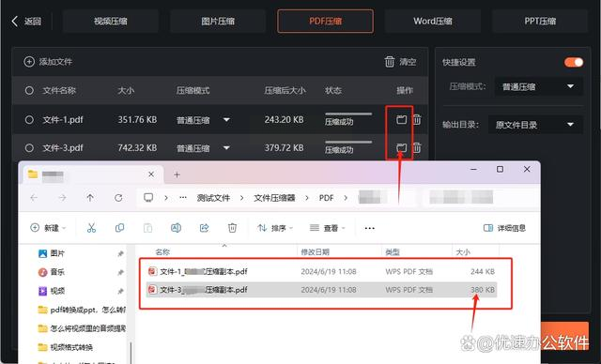
Task: Click Explorer's delete trash icon
Action: (232, 228)
